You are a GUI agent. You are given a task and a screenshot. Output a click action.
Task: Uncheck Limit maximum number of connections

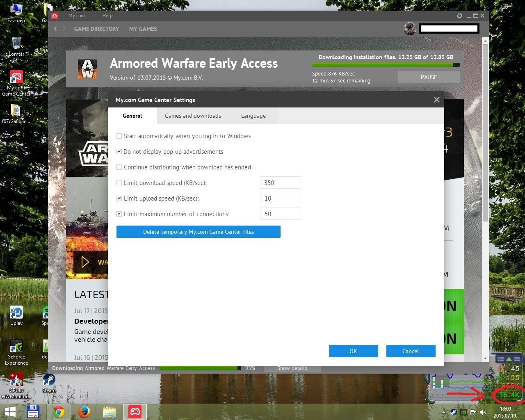point(119,214)
